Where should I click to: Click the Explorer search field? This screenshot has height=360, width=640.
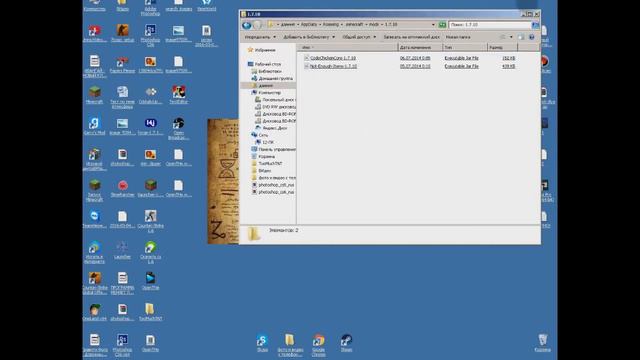(490, 25)
